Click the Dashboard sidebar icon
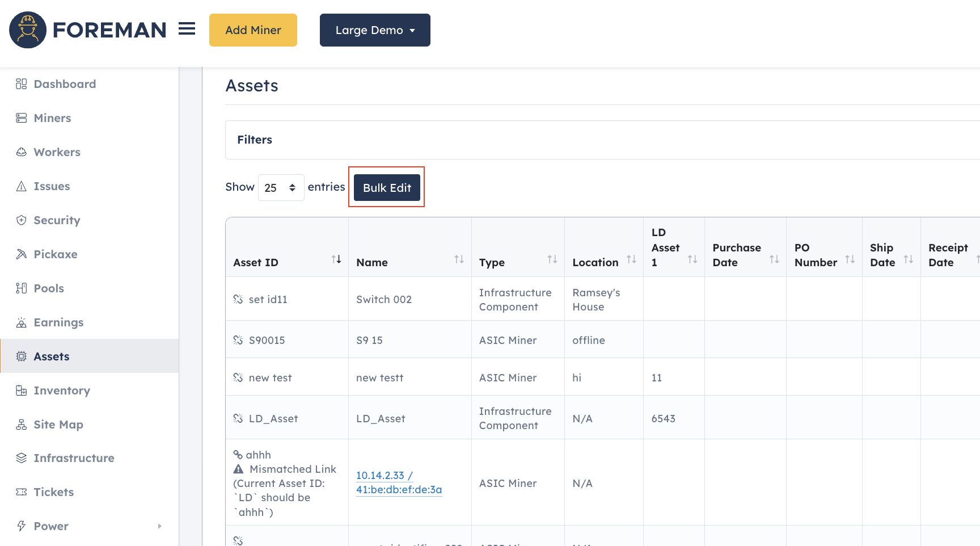The width and height of the screenshot is (980, 546). coord(22,84)
